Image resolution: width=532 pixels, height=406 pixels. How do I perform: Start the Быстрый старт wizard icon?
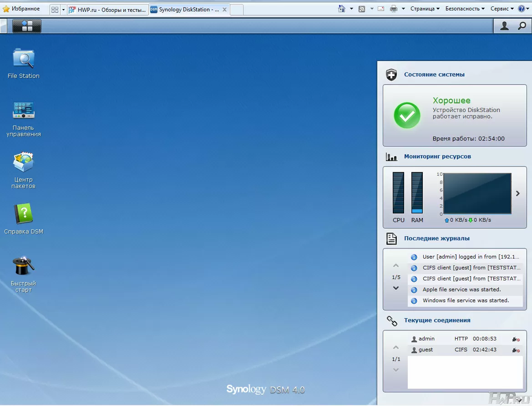[x=23, y=274]
